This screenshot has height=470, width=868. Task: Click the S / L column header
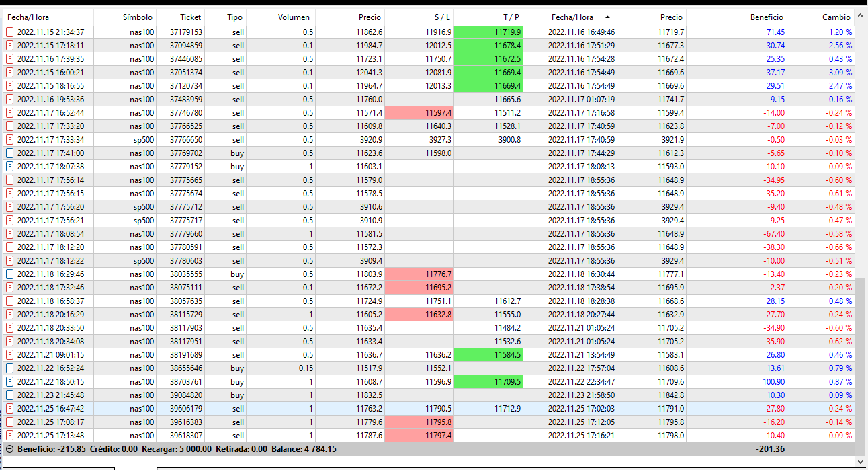tap(420, 17)
